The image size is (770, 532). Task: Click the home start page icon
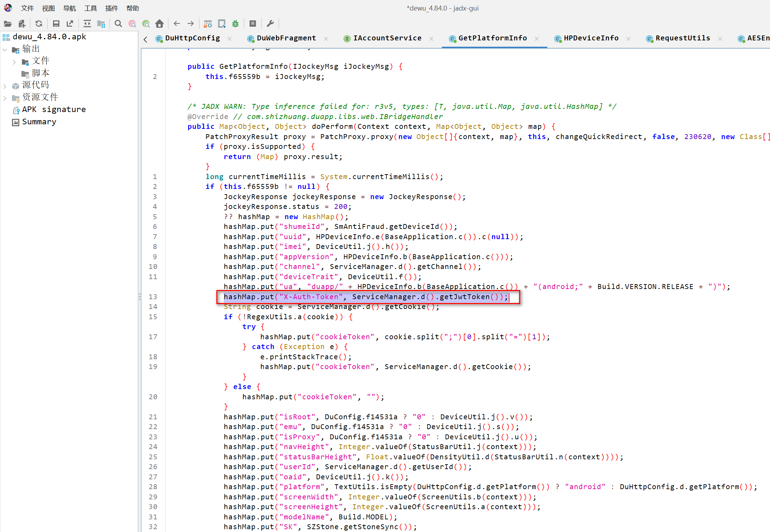(159, 24)
